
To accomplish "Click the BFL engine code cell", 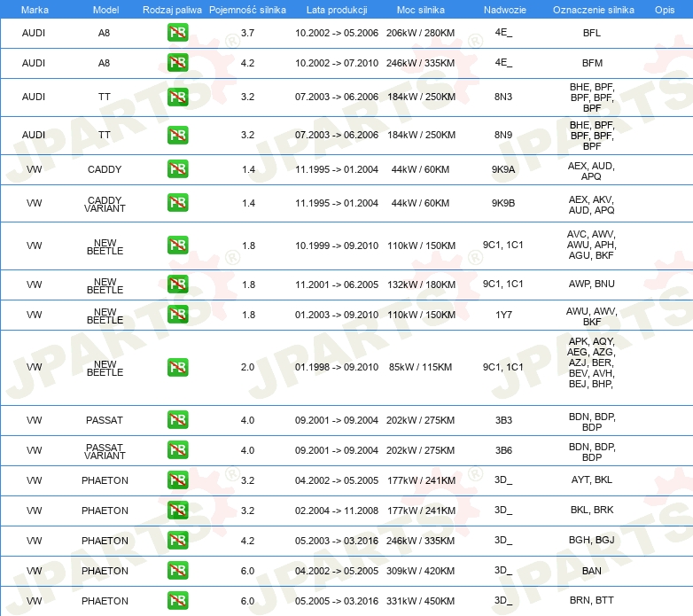I will pyautogui.click(x=591, y=33).
